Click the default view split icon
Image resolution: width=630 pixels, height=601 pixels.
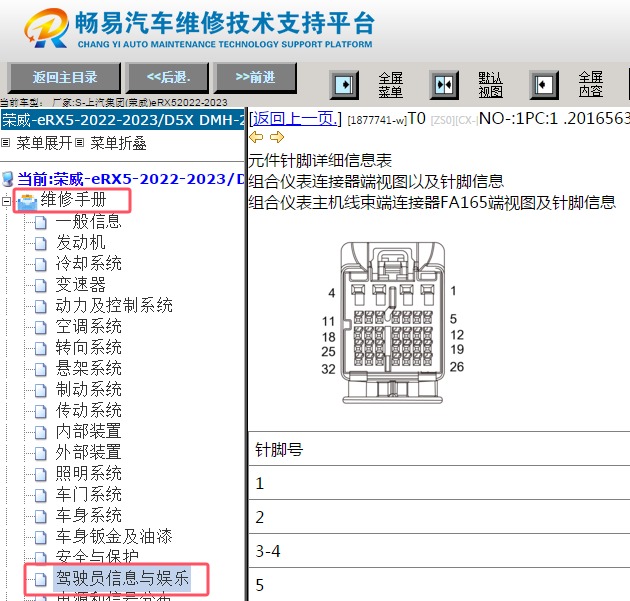444,85
